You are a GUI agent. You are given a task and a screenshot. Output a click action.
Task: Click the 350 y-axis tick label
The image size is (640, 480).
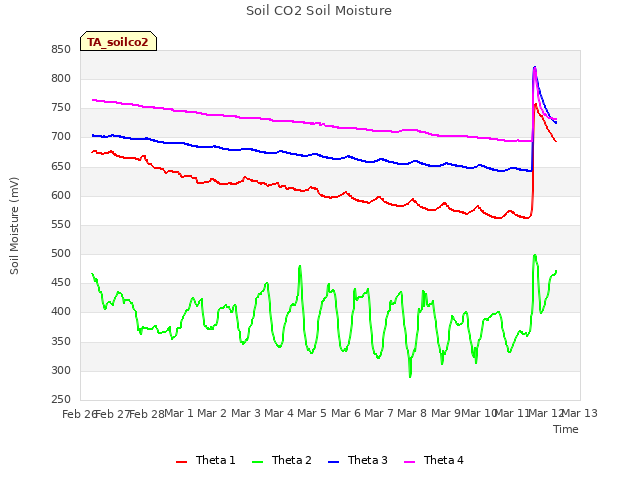(x=61, y=341)
